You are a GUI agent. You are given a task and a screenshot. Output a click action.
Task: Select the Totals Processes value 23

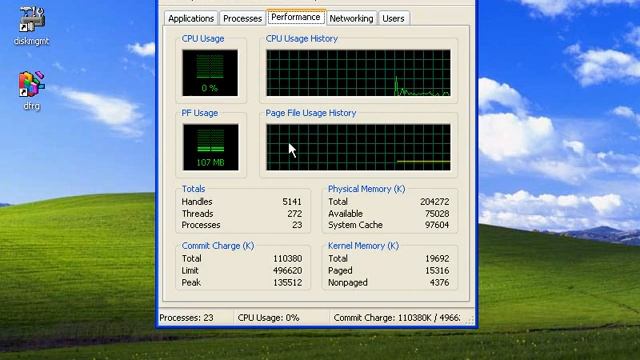click(x=297, y=225)
